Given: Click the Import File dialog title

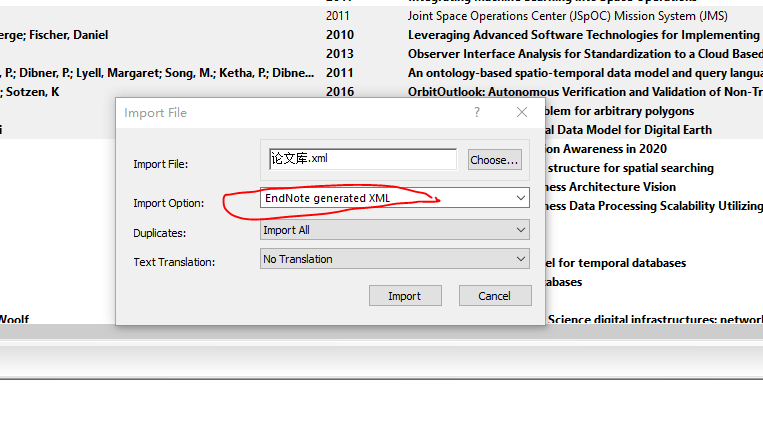Looking at the screenshot, I should tap(155, 113).
